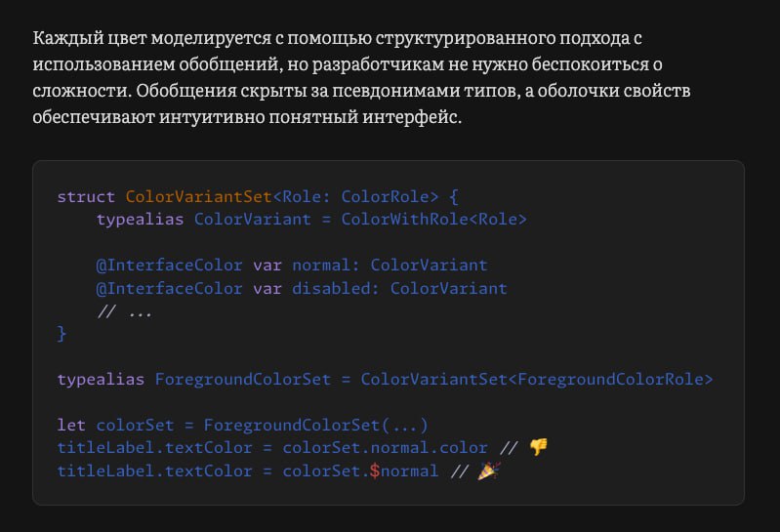Click the ForegroundColorSet typealias name

243,380
